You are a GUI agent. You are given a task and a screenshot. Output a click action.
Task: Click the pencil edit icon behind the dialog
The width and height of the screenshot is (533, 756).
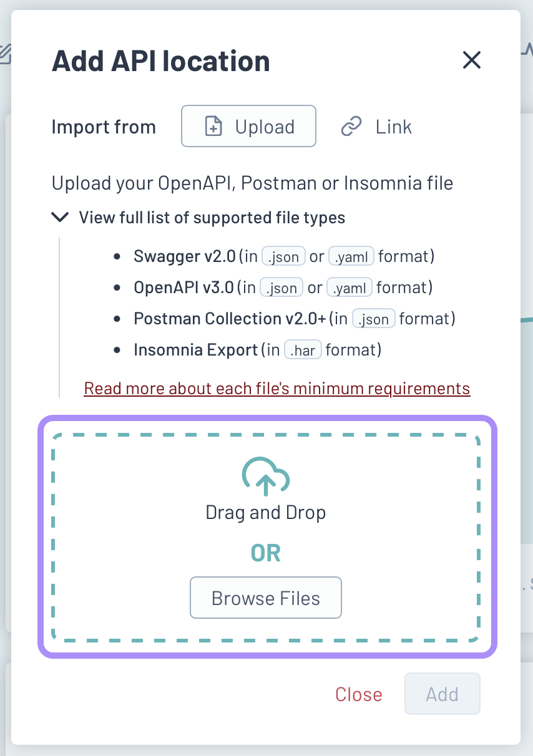click(5, 54)
